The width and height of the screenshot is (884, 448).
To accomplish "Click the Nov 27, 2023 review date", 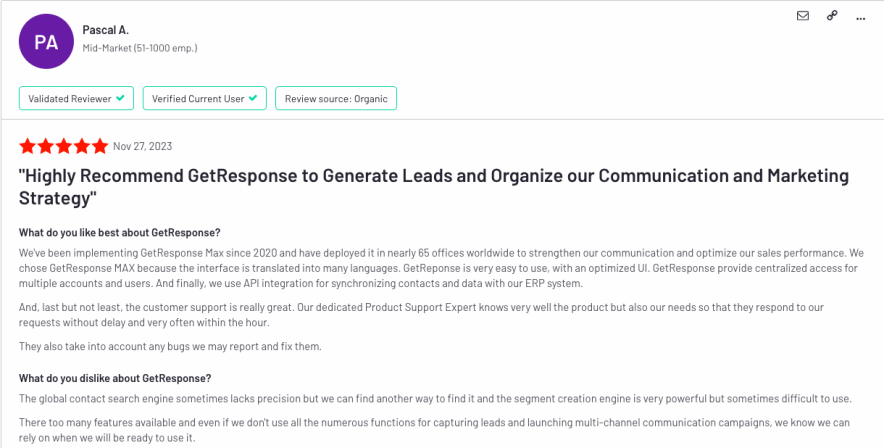I will point(142,146).
